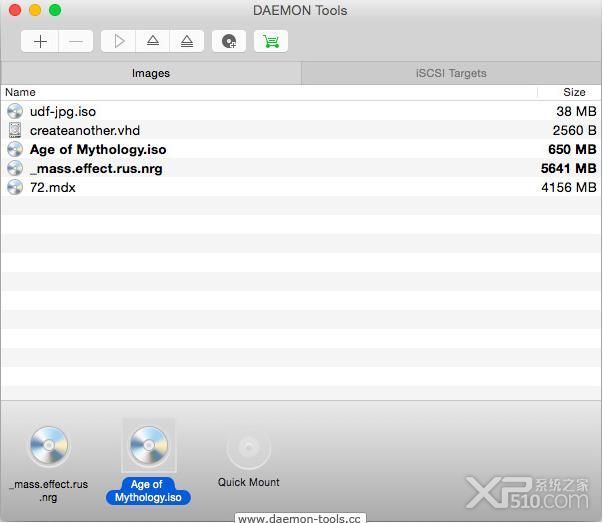Image resolution: width=603 pixels, height=523 pixels.
Task: Select the udf-jpg.iso row
Action: 301,112
